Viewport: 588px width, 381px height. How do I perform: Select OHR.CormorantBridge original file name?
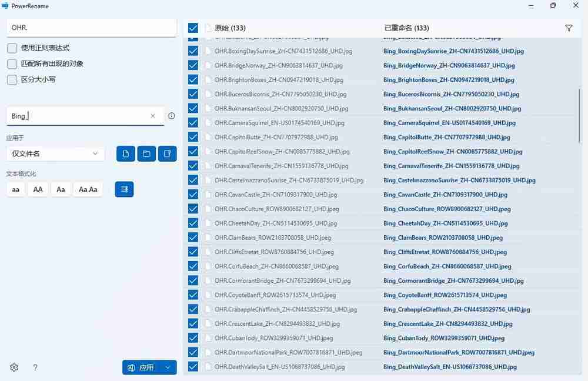coord(283,280)
